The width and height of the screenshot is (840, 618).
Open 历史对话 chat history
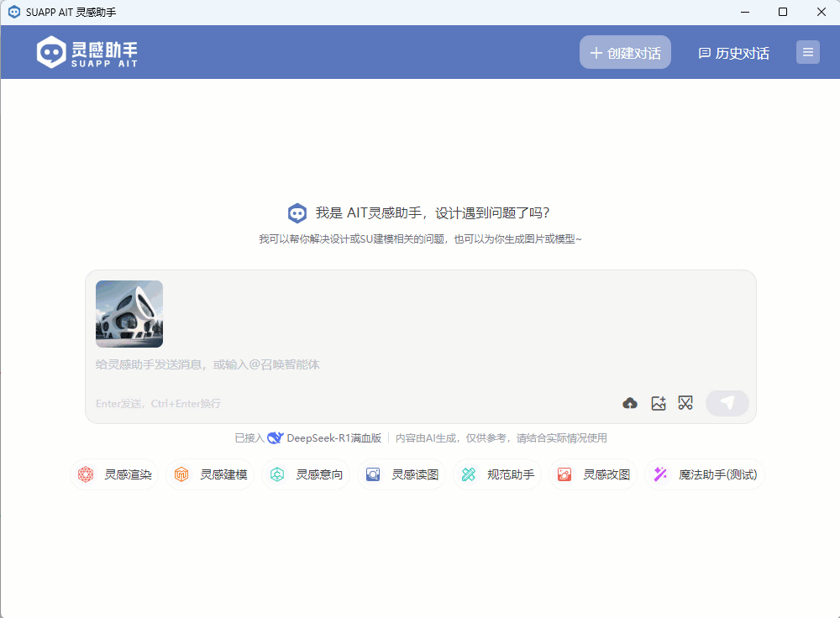tap(733, 53)
